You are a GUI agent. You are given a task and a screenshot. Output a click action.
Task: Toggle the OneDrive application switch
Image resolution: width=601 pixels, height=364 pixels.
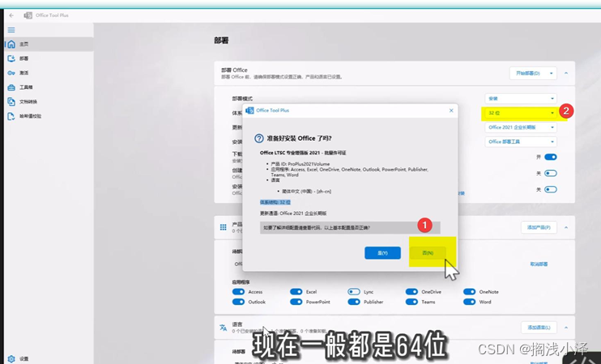tap(411, 292)
